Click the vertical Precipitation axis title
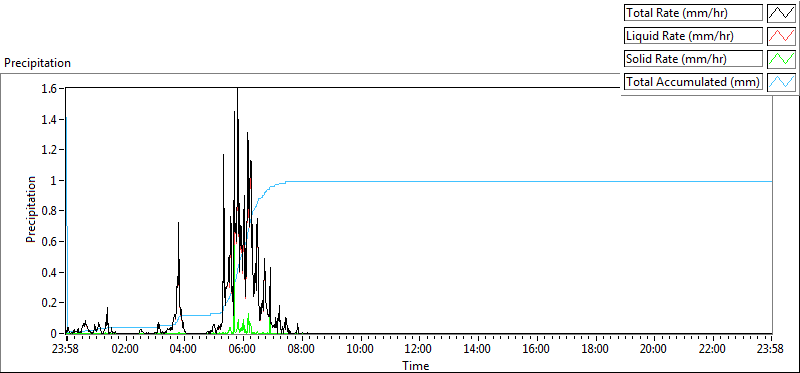 pos(31,210)
